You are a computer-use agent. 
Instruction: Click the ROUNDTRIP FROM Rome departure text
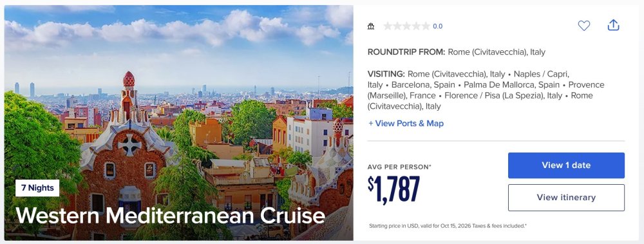(x=457, y=52)
